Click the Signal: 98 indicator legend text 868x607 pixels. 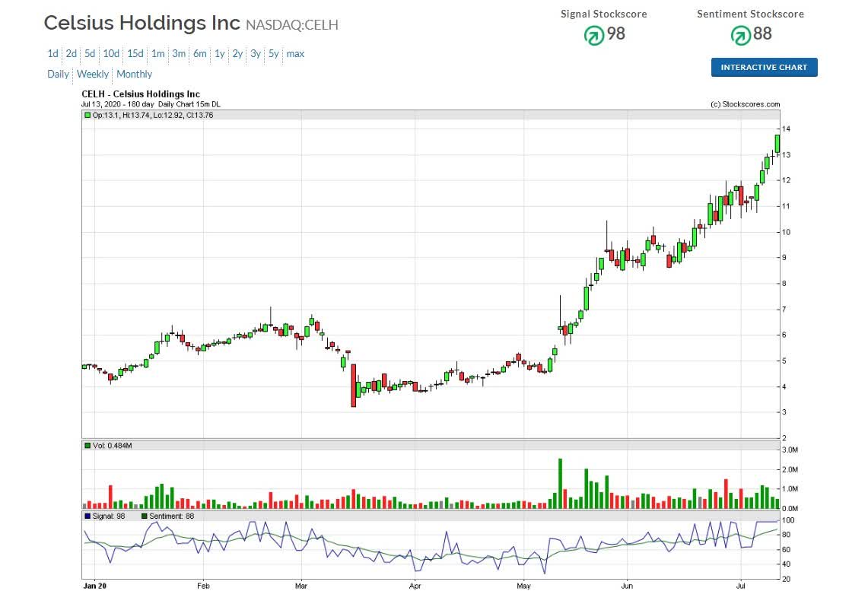tap(109, 516)
